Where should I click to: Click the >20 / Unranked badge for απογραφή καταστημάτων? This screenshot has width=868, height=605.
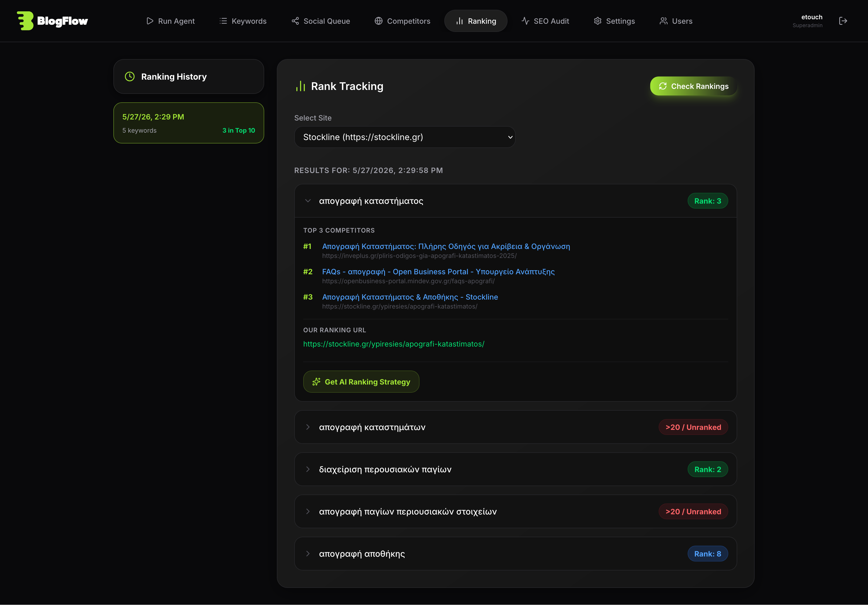coord(693,427)
